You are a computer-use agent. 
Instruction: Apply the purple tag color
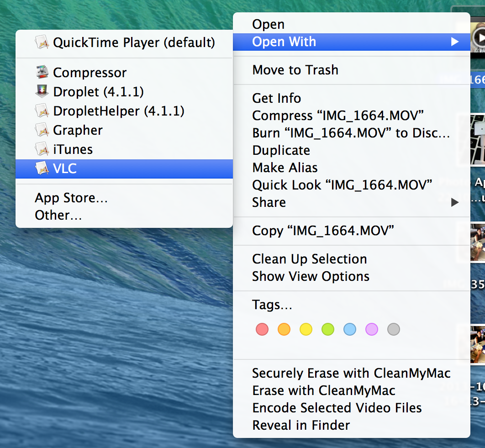[x=372, y=329]
